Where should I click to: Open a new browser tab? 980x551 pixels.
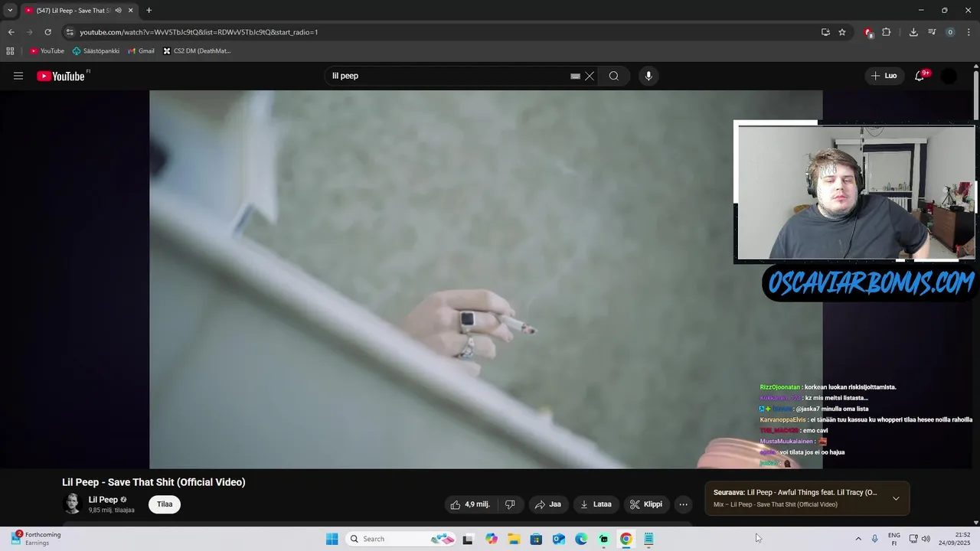point(149,11)
